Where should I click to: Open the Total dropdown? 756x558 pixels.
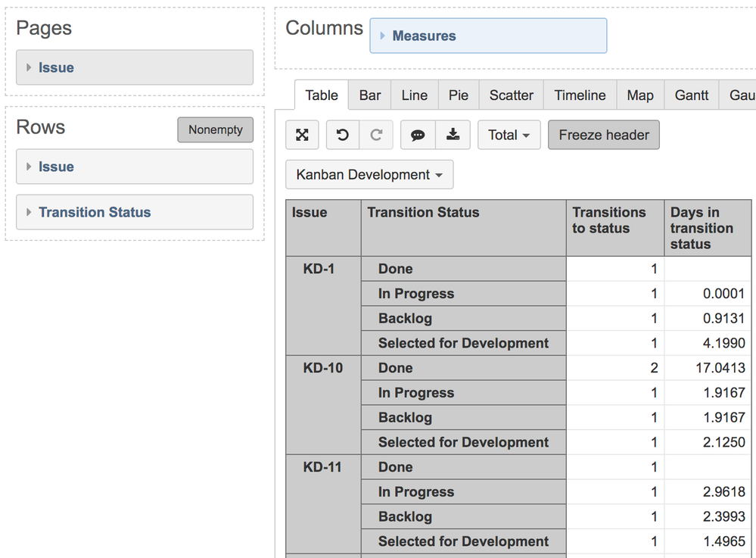pyautogui.click(x=509, y=135)
